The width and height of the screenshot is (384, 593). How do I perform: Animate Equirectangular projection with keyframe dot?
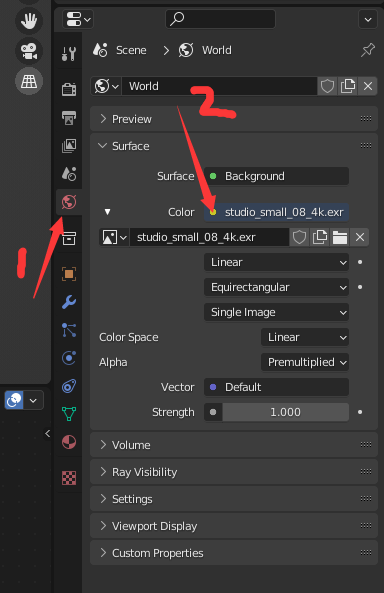coord(360,287)
